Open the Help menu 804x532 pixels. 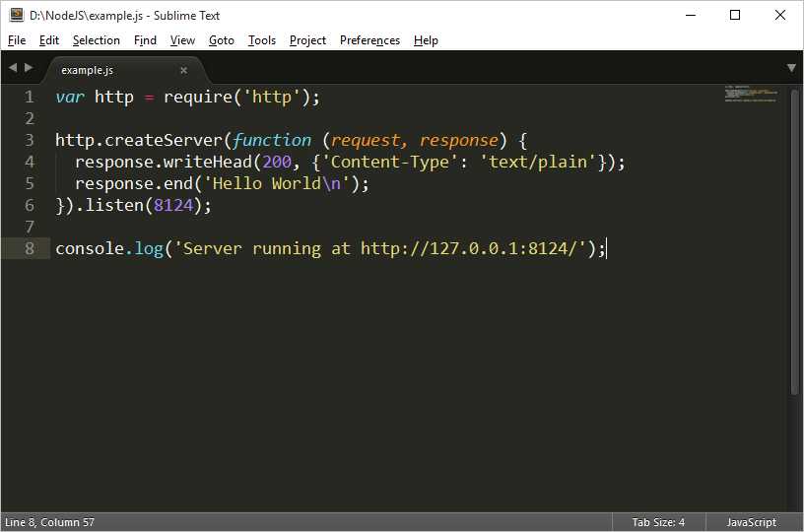[x=426, y=40]
